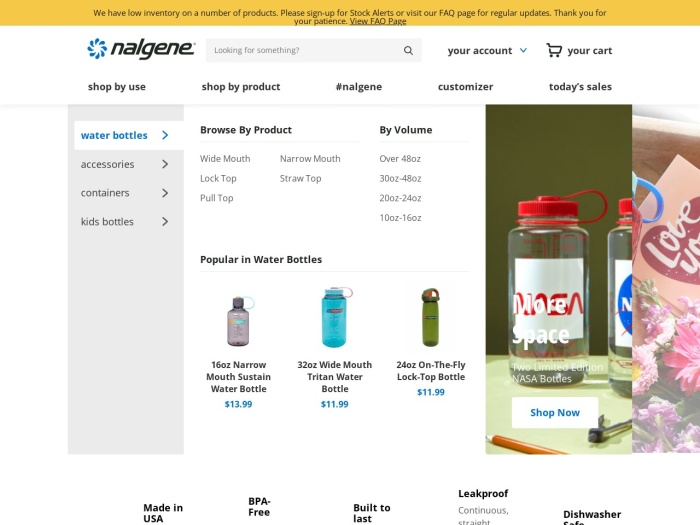Screen dimensions: 700x525
Task: Select accessories in the sidebar
Action: [108, 164]
